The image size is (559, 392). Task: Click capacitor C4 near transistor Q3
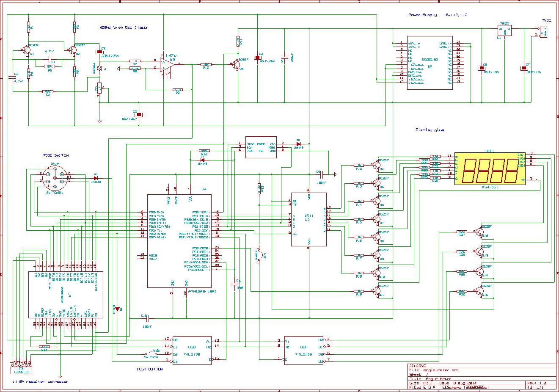coord(258,58)
